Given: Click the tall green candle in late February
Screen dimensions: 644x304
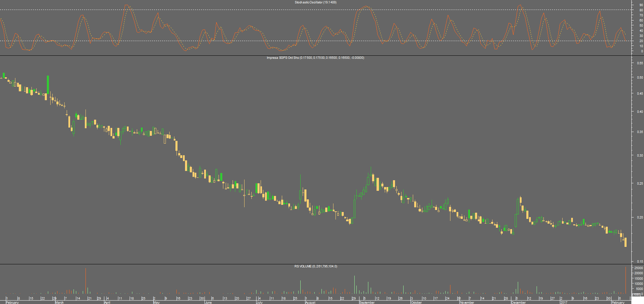Looking at the screenshot, I should tap(48, 84).
